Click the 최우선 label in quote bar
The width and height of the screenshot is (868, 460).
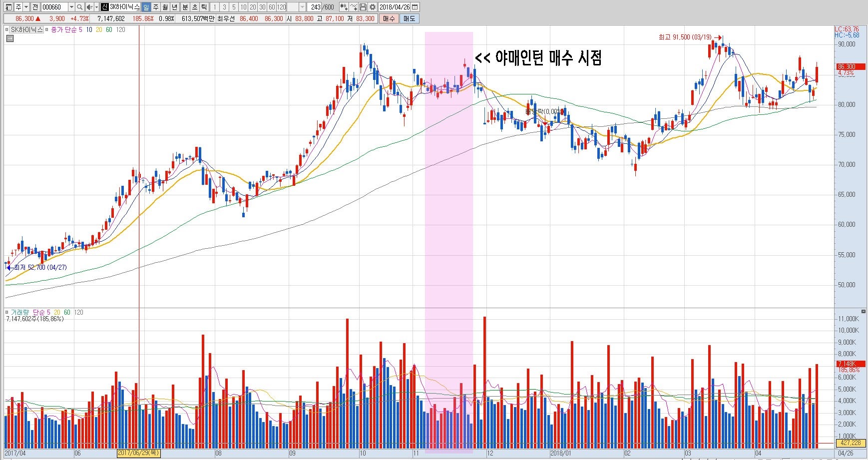(226, 18)
